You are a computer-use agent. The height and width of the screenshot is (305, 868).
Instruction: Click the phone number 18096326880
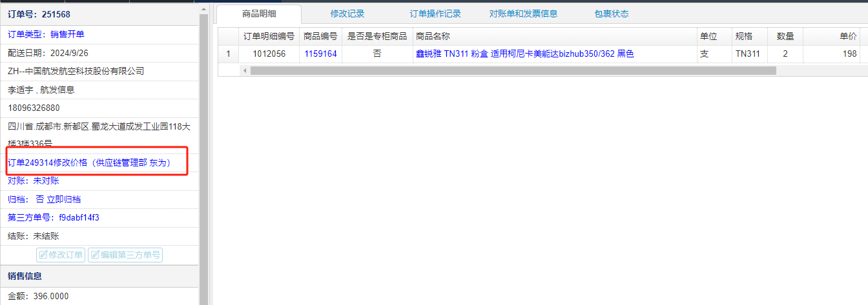(34, 108)
